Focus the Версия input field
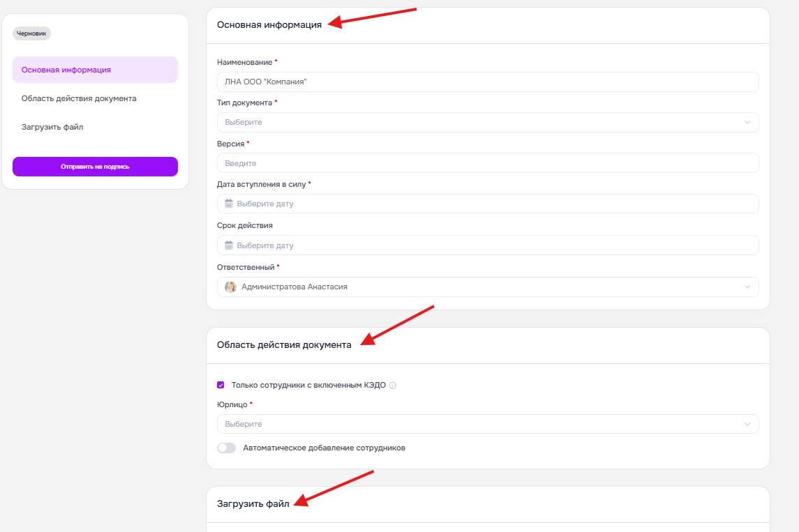 click(x=488, y=163)
